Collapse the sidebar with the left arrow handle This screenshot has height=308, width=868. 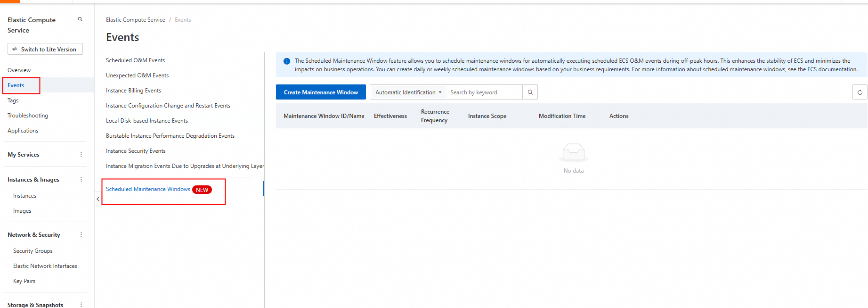click(x=98, y=199)
